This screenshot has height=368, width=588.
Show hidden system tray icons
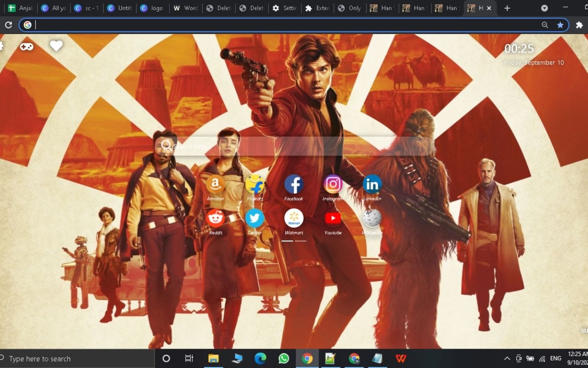tap(507, 358)
